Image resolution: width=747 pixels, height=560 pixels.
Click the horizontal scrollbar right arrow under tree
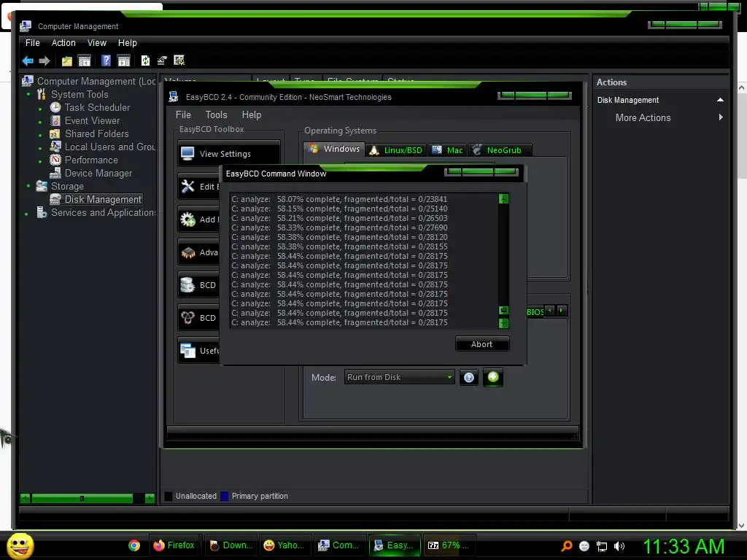pos(150,499)
